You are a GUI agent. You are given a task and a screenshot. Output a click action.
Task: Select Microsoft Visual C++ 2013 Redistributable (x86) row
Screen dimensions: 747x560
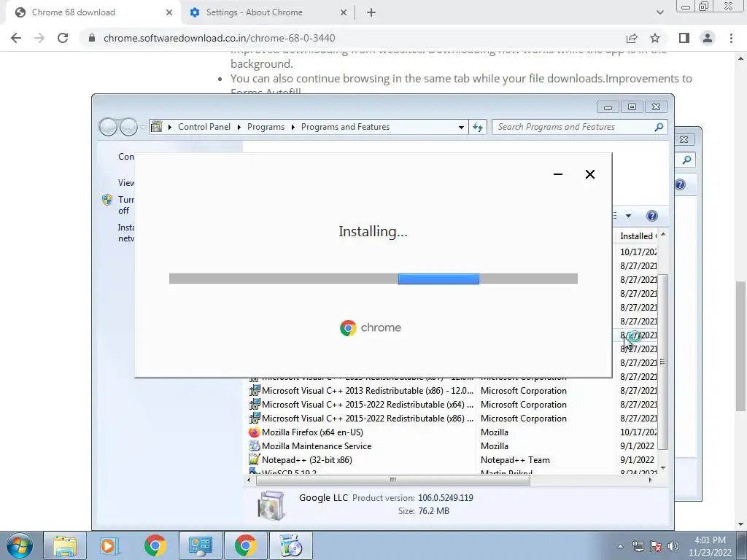(x=452, y=391)
